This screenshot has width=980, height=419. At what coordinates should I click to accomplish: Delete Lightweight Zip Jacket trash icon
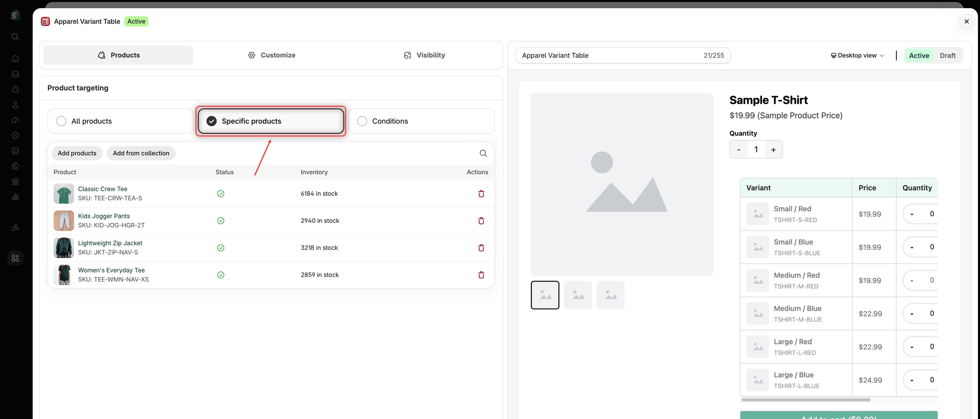(x=481, y=248)
